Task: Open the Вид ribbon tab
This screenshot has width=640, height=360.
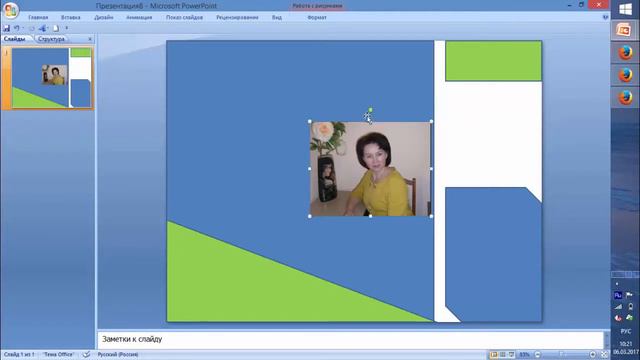Action: 277,17
